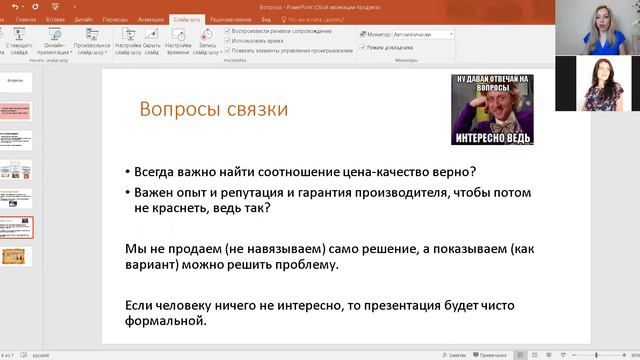The height and width of the screenshot is (360, 640).
Task: Toggle Использовать время checkbox
Action: pyautogui.click(x=228, y=41)
